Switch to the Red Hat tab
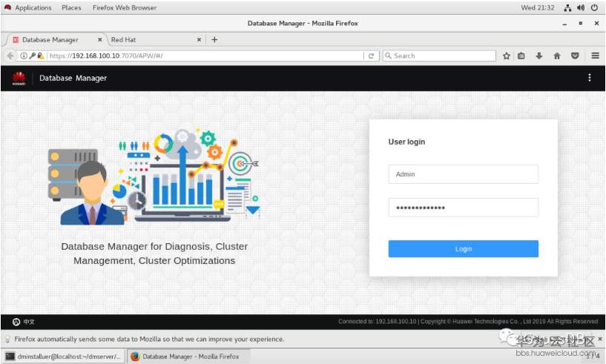Screen dimensions: 606x364 [x=155, y=39]
